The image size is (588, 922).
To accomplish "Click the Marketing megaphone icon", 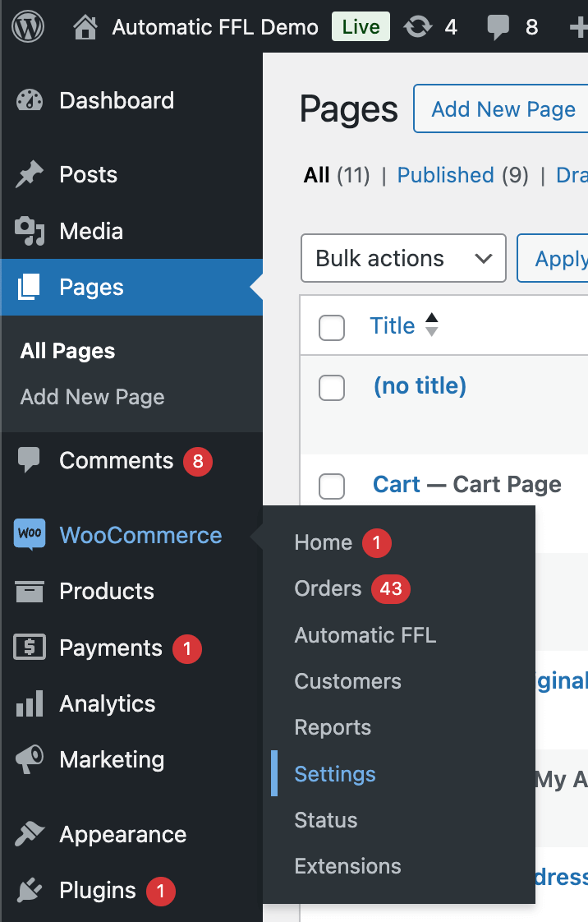I will (x=30, y=760).
